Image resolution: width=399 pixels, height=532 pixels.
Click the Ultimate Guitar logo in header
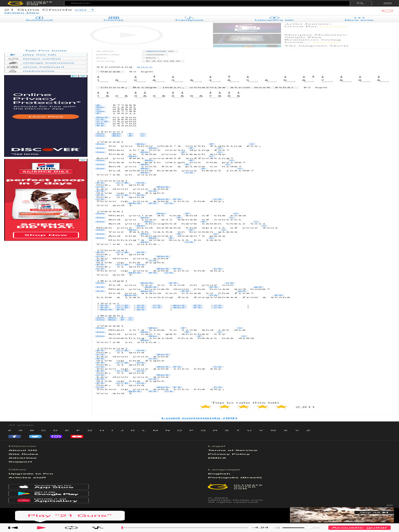[31, 3]
